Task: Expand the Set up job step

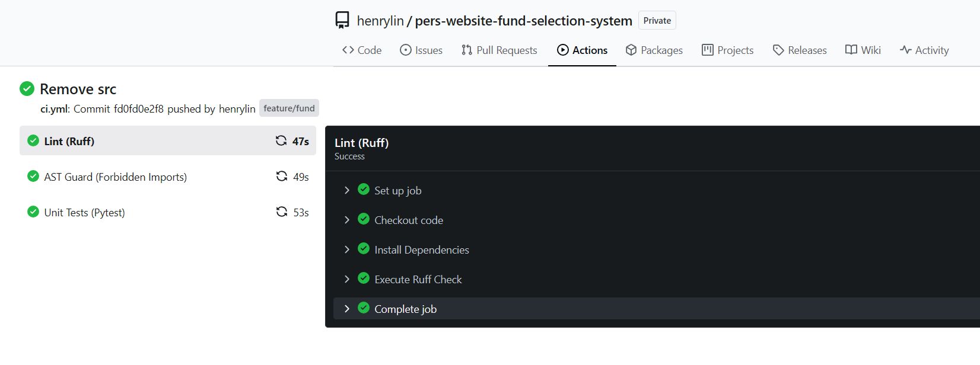Action: pyautogui.click(x=347, y=190)
